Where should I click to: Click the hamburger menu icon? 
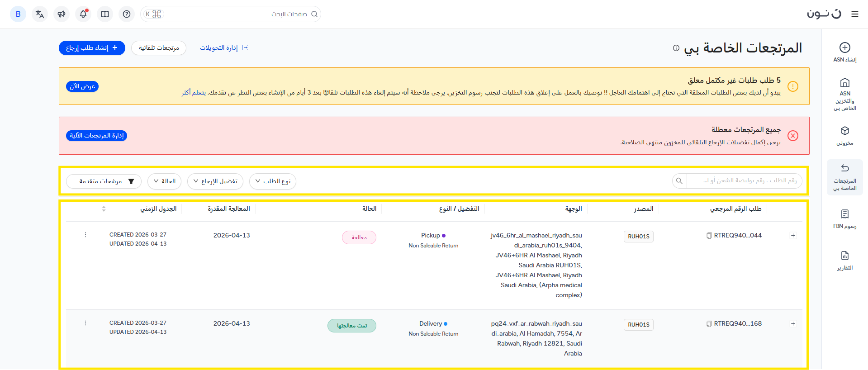854,14
